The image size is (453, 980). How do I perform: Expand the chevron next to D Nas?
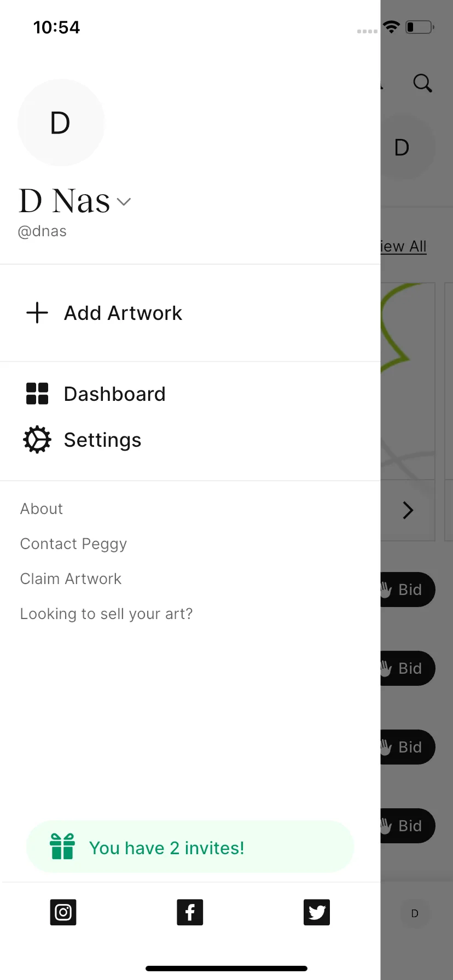coord(124,202)
